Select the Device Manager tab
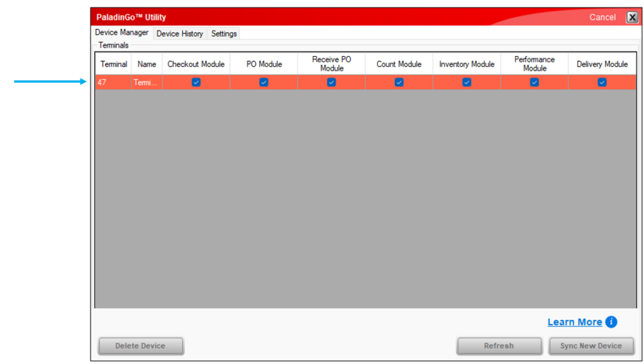Viewport: 644px width, 364px height. pos(122,33)
